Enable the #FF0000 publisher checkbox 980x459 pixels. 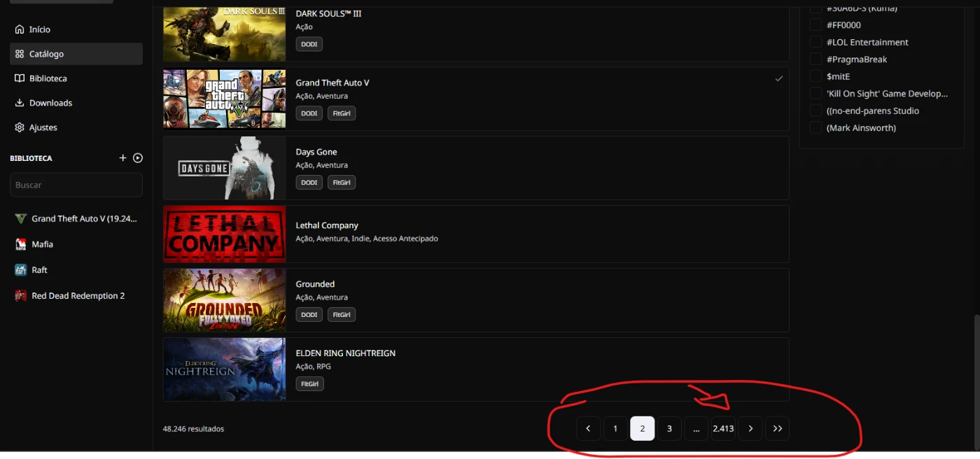(x=815, y=25)
